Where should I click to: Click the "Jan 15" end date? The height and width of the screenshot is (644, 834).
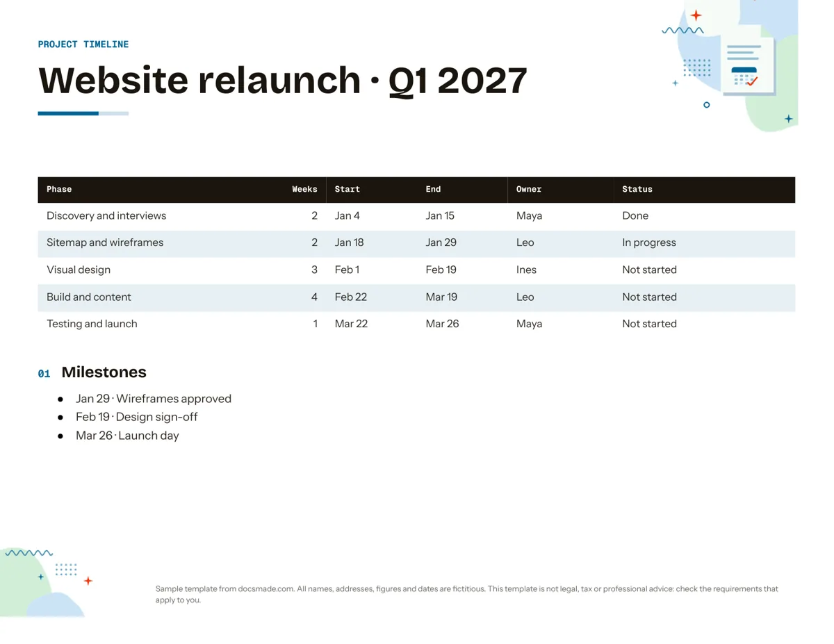tap(440, 216)
